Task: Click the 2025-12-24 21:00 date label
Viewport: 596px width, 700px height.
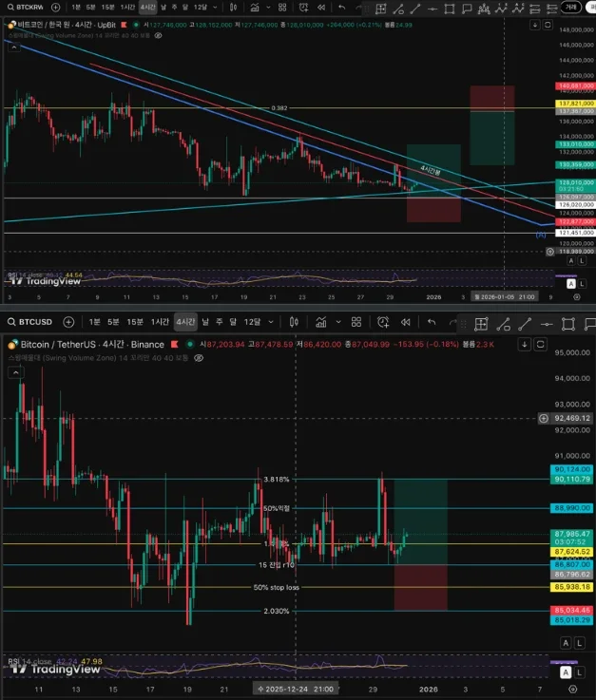Action: [x=296, y=689]
